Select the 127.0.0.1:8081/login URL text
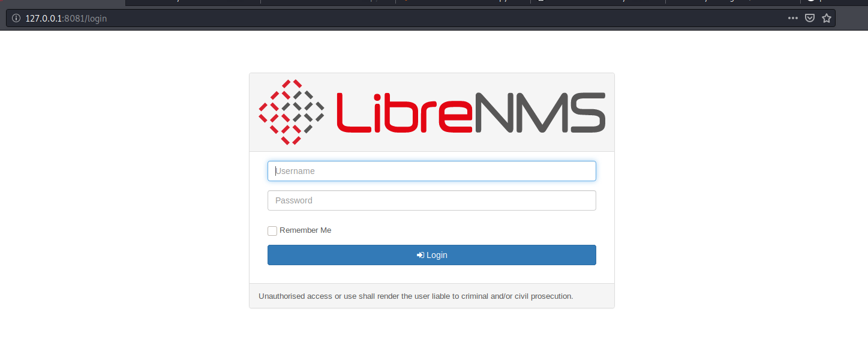Image resolution: width=868 pixels, height=339 pixels. [x=66, y=19]
